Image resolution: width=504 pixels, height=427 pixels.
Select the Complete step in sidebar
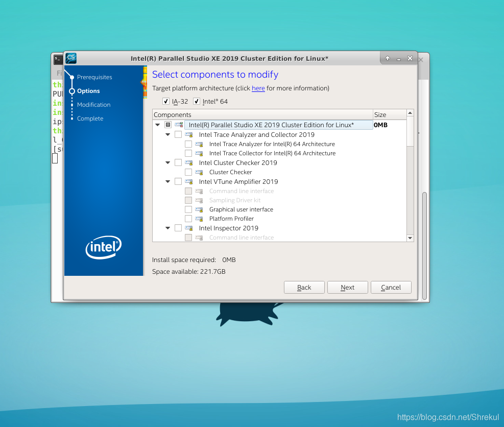click(x=90, y=118)
